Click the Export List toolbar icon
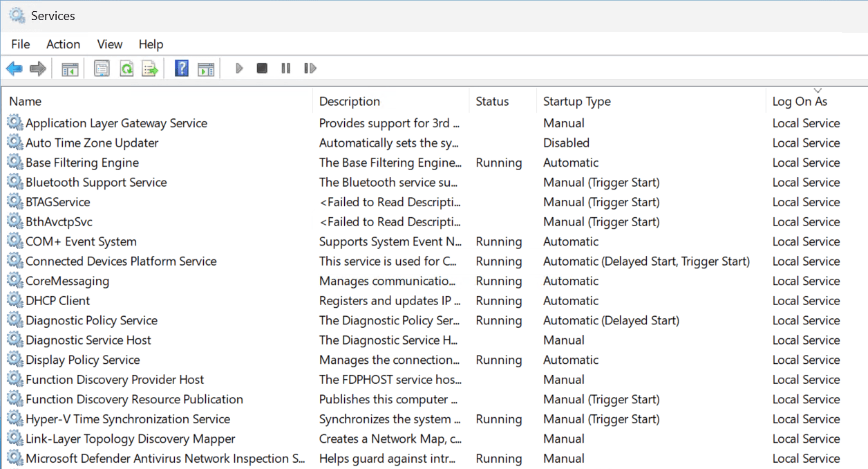The height and width of the screenshot is (469, 868). tap(150, 68)
